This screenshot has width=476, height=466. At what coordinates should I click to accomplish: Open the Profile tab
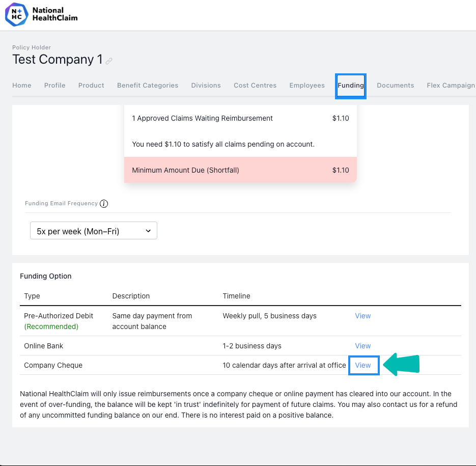point(54,86)
